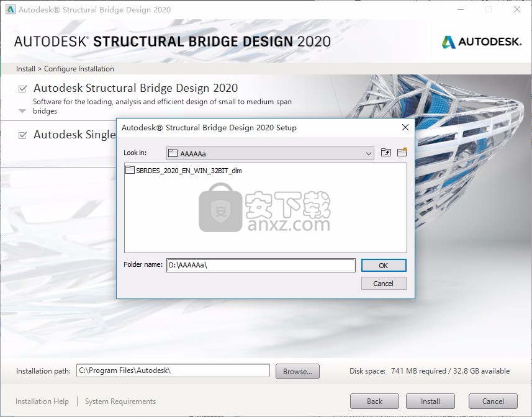Uncheck Autodesk Structural Bridge Design 2020
532x417 pixels.
coord(22,89)
